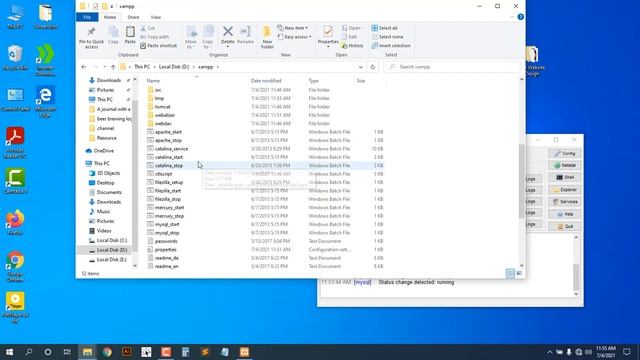Viewport: 640px width, 360px height.
Task: Click Paste shortcut in ribbon
Action: (x=158, y=46)
